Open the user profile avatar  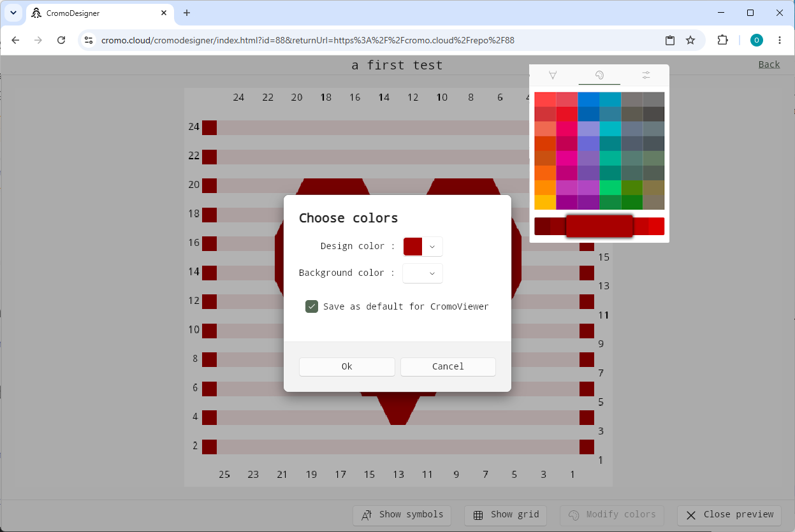pos(756,40)
